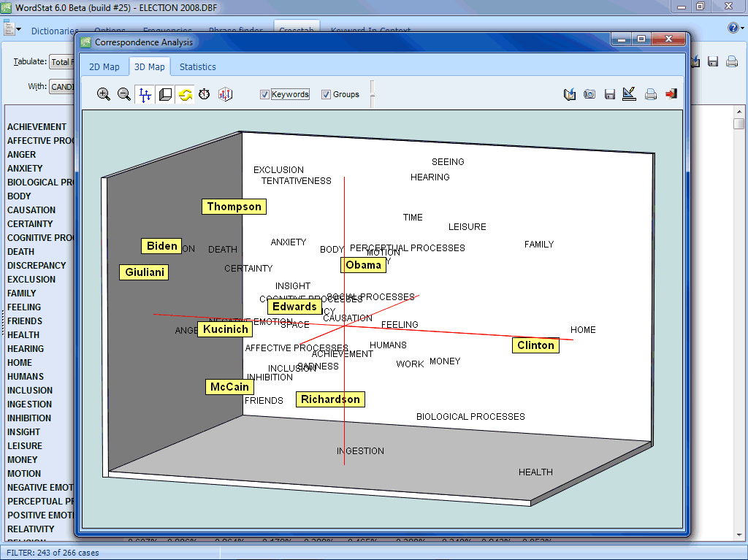
Task: Toggle the show axes icon
Action: point(145,94)
